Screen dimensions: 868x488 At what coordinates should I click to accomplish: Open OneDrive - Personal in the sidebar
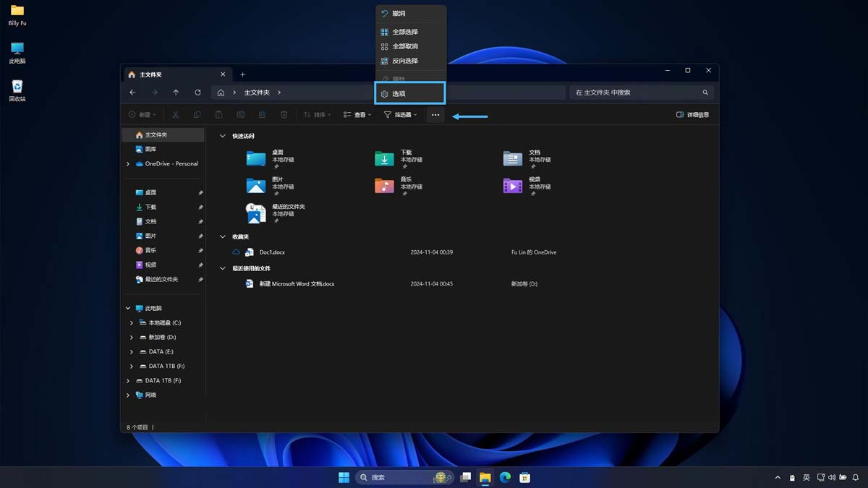pos(171,163)
